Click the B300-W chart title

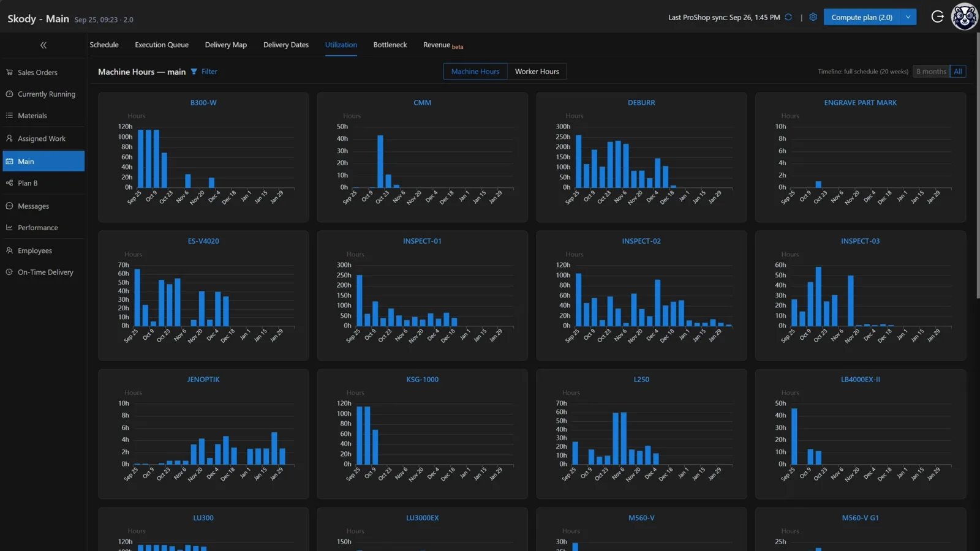(x=203, y=103)
